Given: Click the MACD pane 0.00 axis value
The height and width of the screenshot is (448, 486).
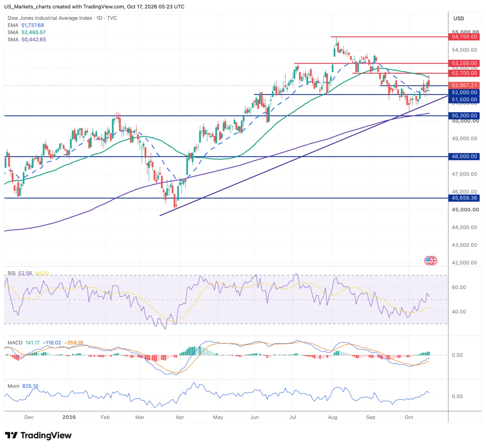Looking at the screenshot, I should pos(457,355).
